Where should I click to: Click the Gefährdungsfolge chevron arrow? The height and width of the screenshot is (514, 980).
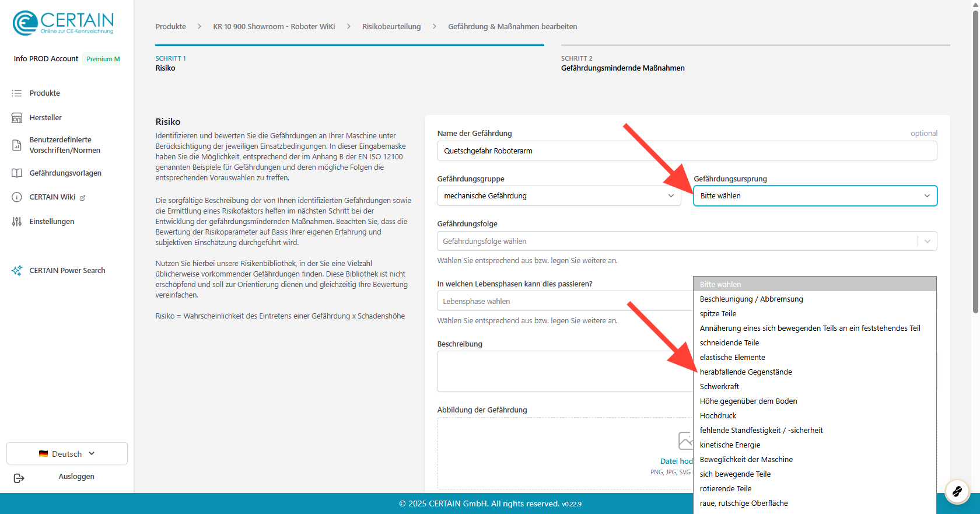(928, 241)
